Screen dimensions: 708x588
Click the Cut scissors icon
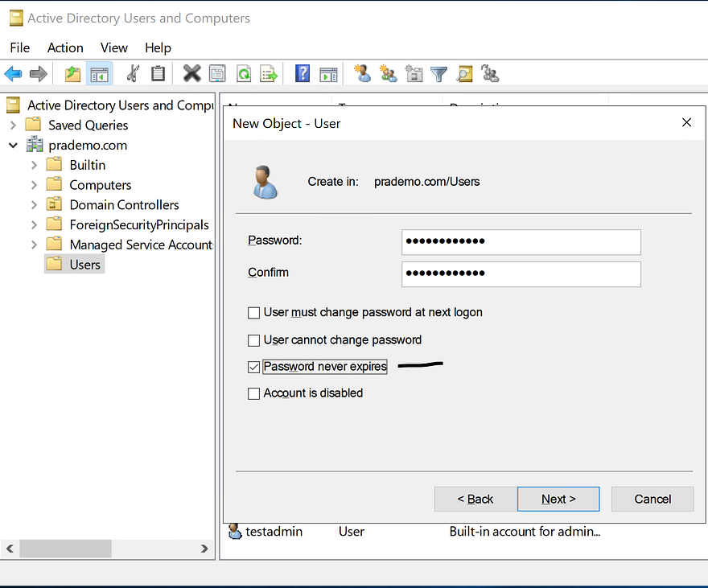click(x=133, y=73)
